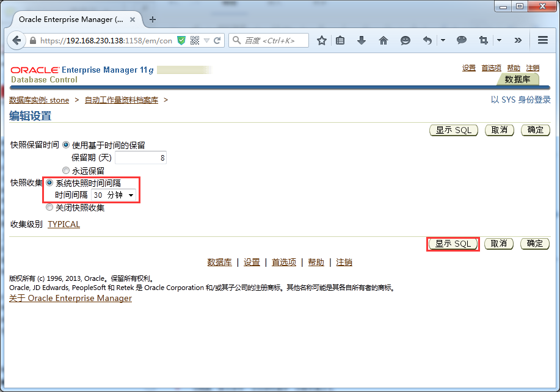Screen dimensions: 560x392
Task: Open the TYPICAL collection level link
Action: click(x=64, y=224)
